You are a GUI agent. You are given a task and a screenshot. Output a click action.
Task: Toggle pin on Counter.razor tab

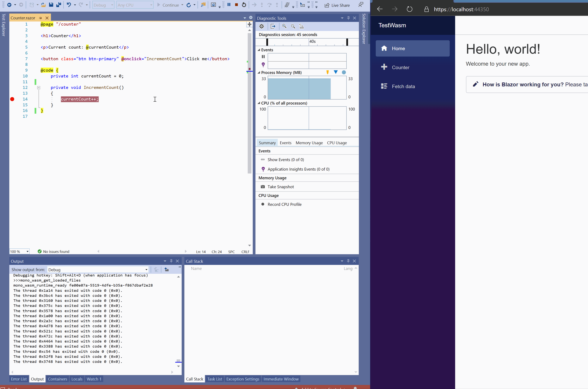point(40,18)
